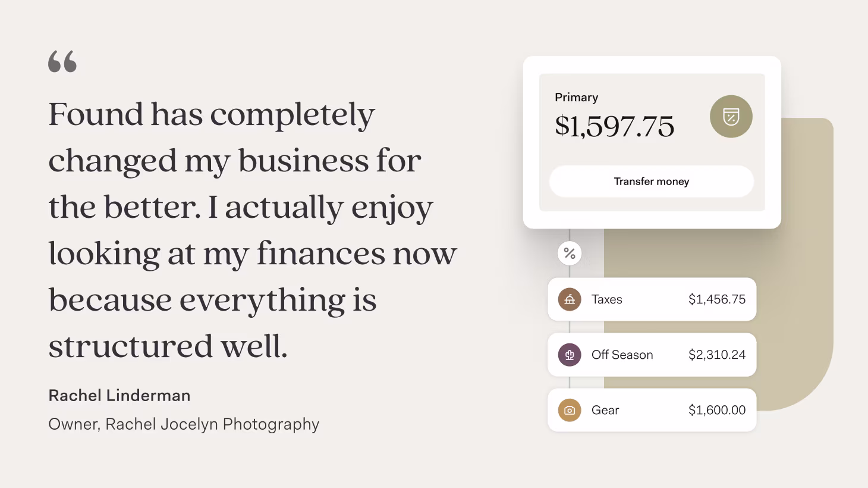Image resolution: width=868 pixels, height=488 pixels.
Task: Click the shield percent icon on Primary card
Action: point(731,117)
